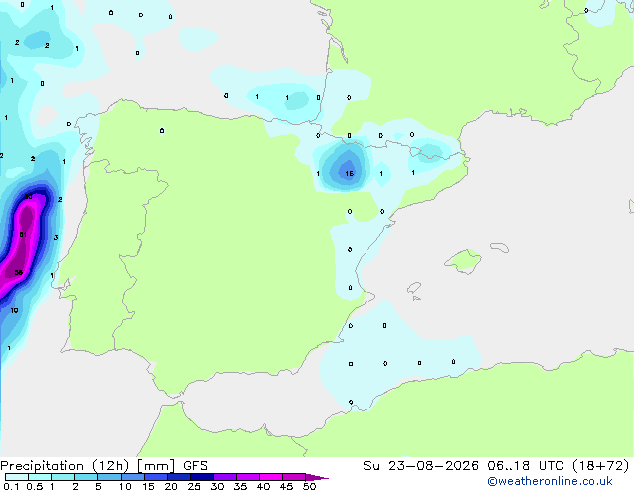Select the 2–5 mm legend color swatch
The height and width of the screenshot is (490, 634).
point(86,477)
